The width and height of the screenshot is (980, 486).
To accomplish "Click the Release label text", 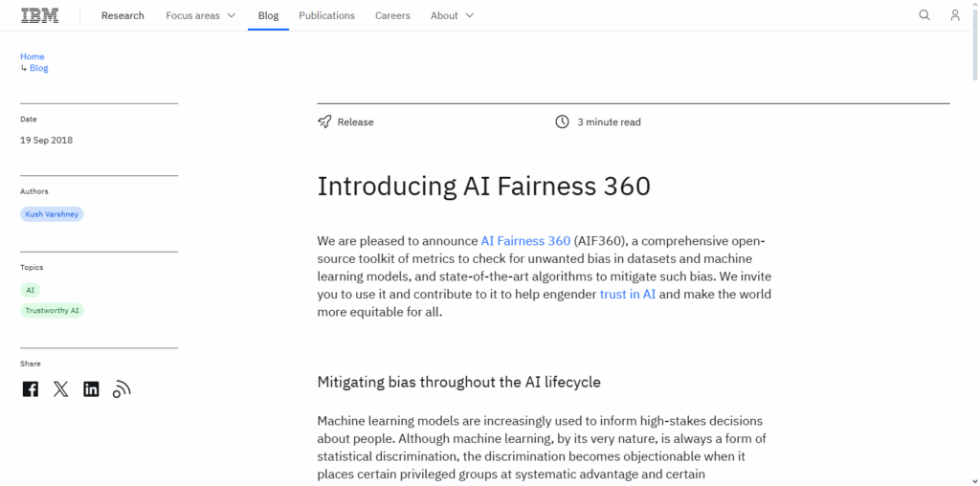I will tap(356, 121).
